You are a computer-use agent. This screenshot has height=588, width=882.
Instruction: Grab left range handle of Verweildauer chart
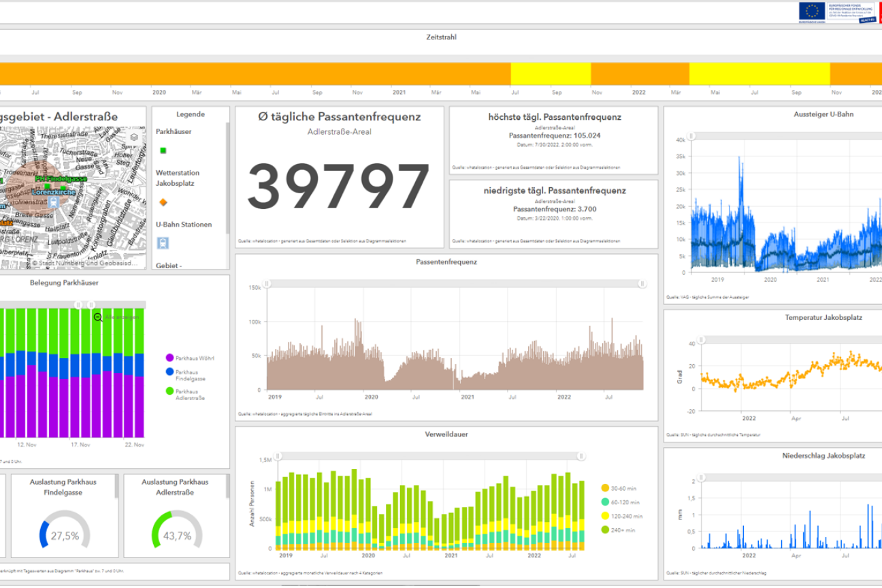pos(277,456)
